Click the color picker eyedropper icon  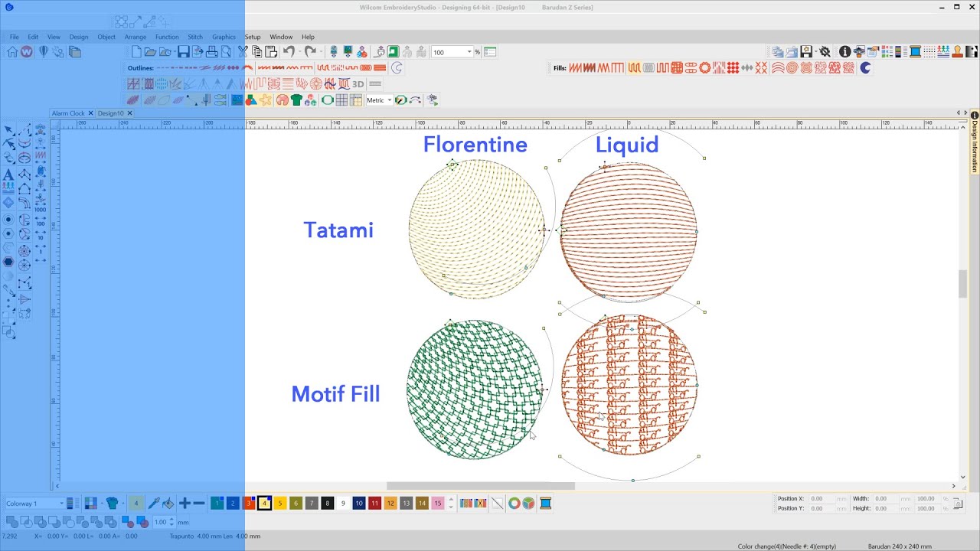point(153,503)
